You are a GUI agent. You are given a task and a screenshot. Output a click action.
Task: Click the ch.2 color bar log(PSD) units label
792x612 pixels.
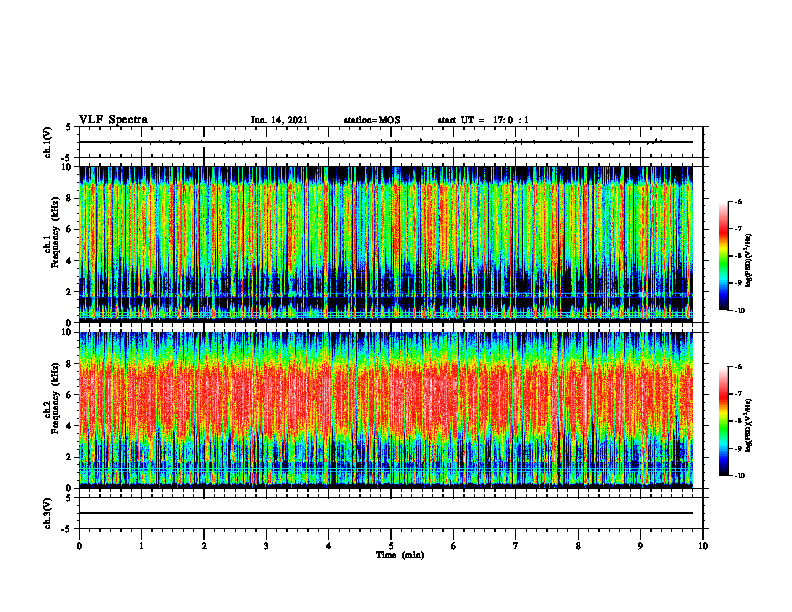tap(750, 426)
